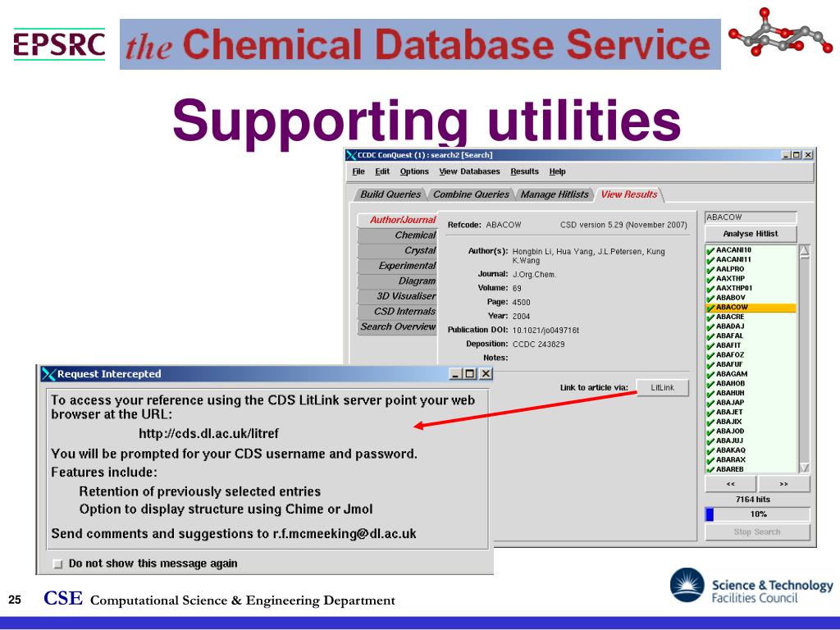
Task: Click the Publication DOI value 10.1021/jo049716t
Action: [x=546, y=331]
